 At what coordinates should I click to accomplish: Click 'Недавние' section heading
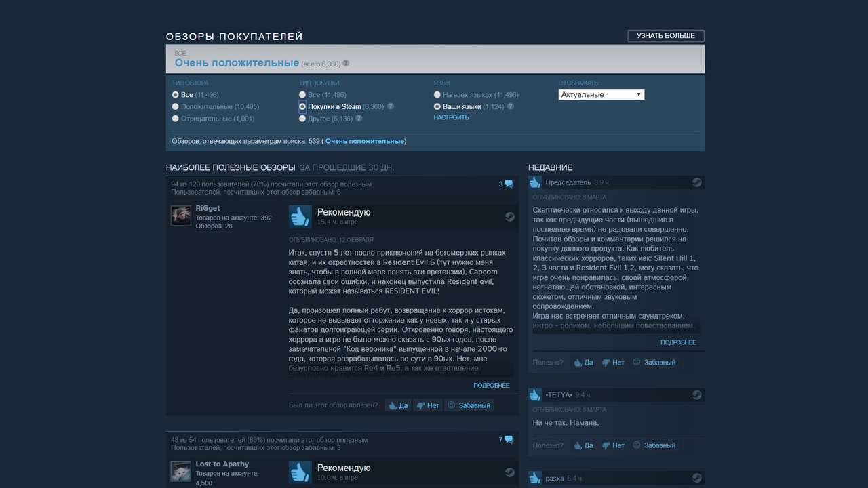click(x=550, y=167)
